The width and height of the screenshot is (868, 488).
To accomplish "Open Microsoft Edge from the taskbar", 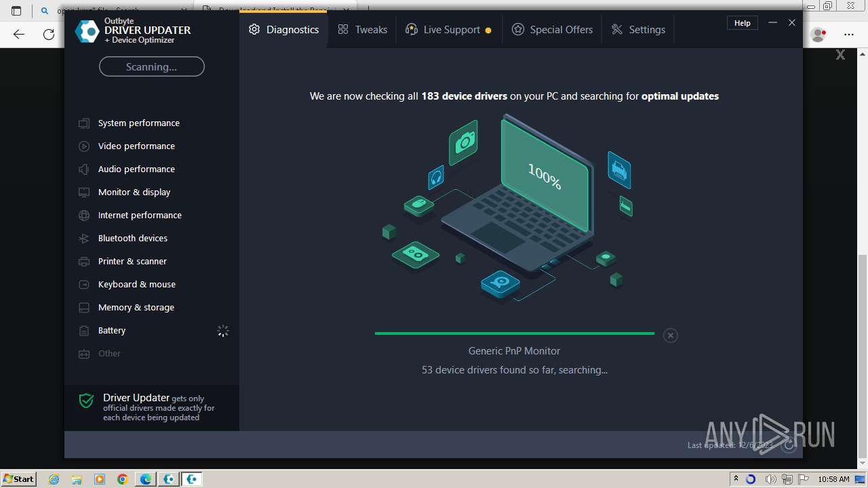I will (146, 479).
